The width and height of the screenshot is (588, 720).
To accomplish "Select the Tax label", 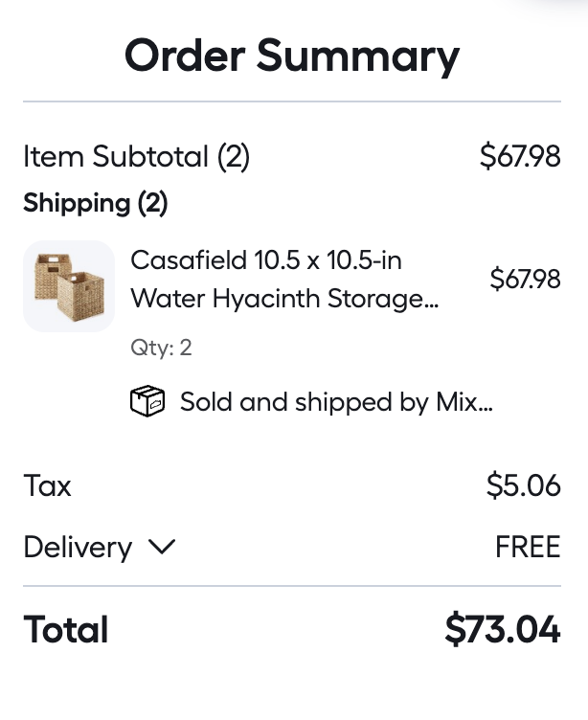I will pos(47,485).
